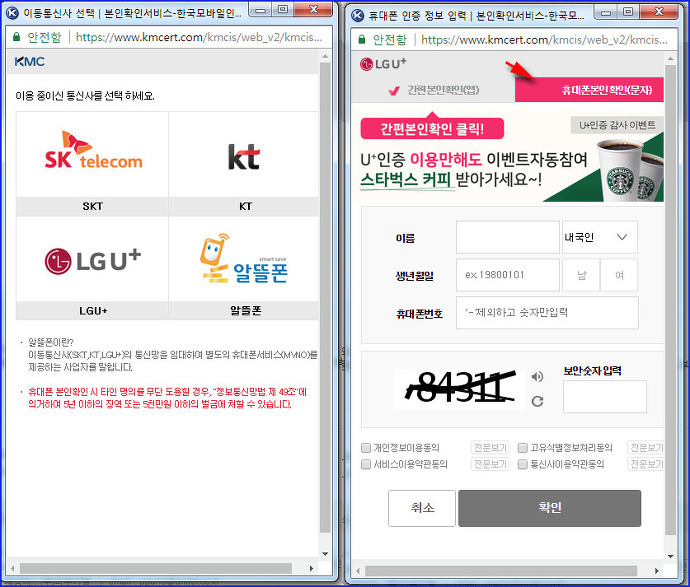Focus the 생년월일 birthdate field
Image resolution: width=690 pixels, height=587 pixels.
click(x=507, y=275)
